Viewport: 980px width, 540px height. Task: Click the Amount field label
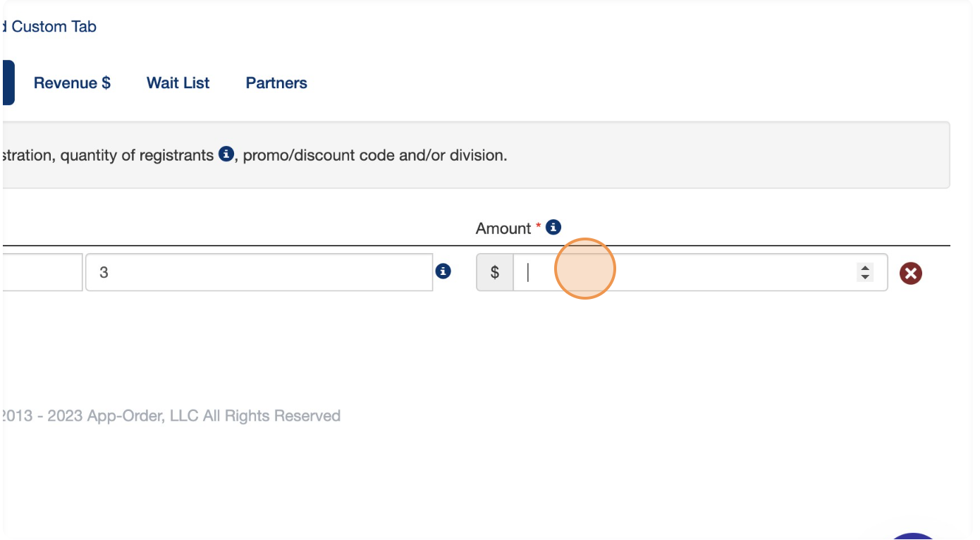(503, 228)
